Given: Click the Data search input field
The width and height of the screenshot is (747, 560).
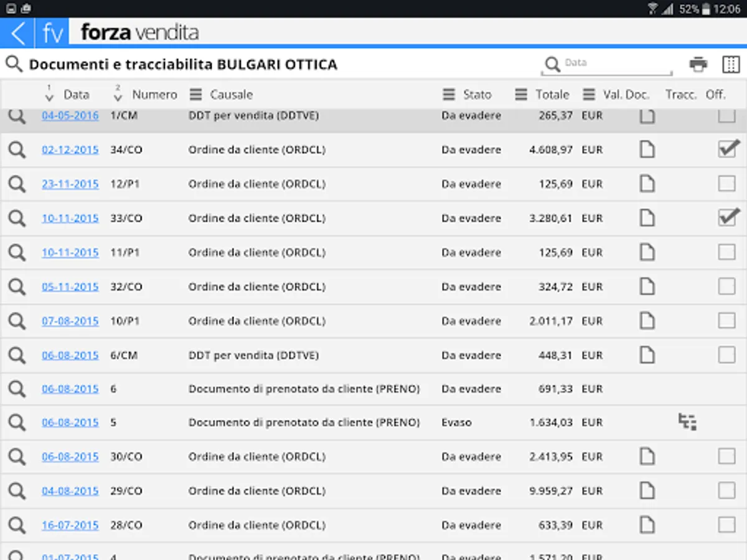Looking at the screenshot, I should click(613, 63).
